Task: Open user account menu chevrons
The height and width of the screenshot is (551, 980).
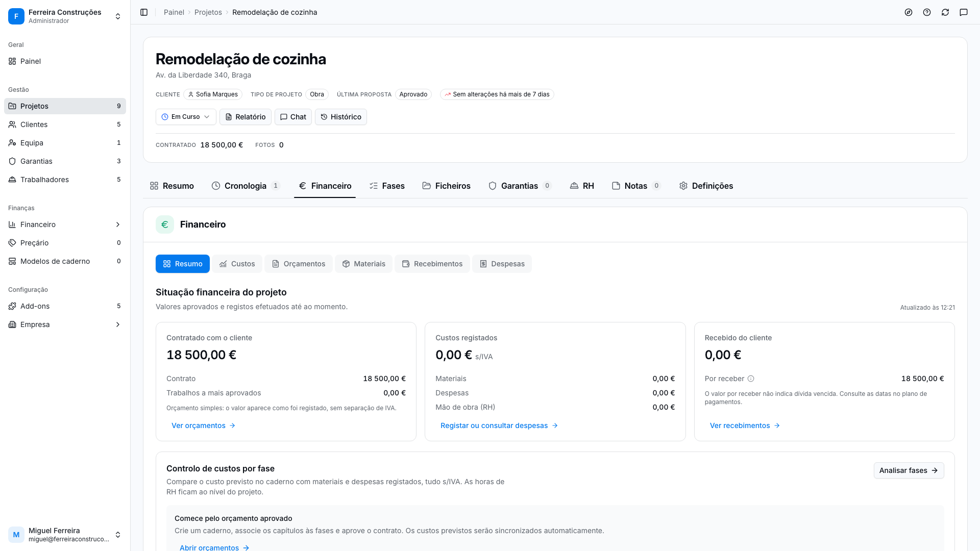Action: (118, 535)
